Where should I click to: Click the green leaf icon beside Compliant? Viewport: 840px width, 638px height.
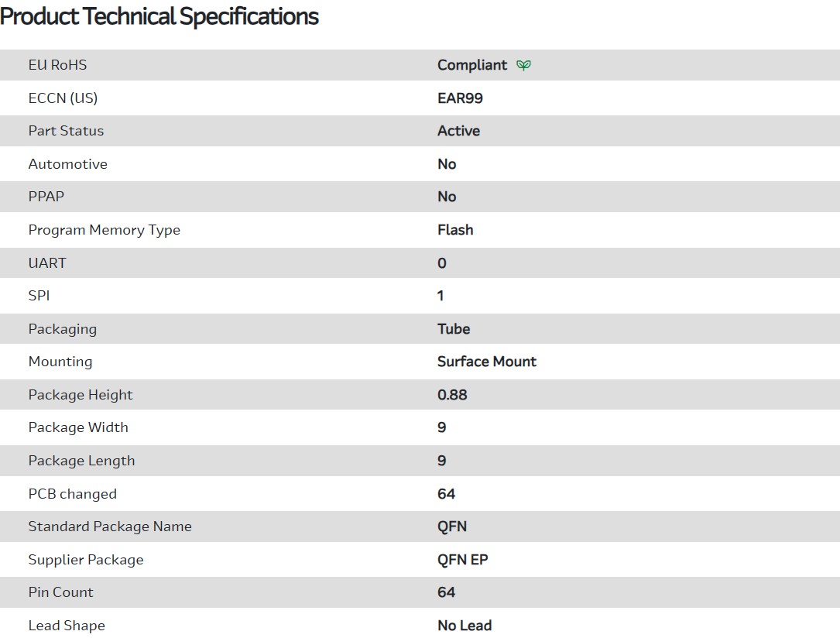(524, 66)
